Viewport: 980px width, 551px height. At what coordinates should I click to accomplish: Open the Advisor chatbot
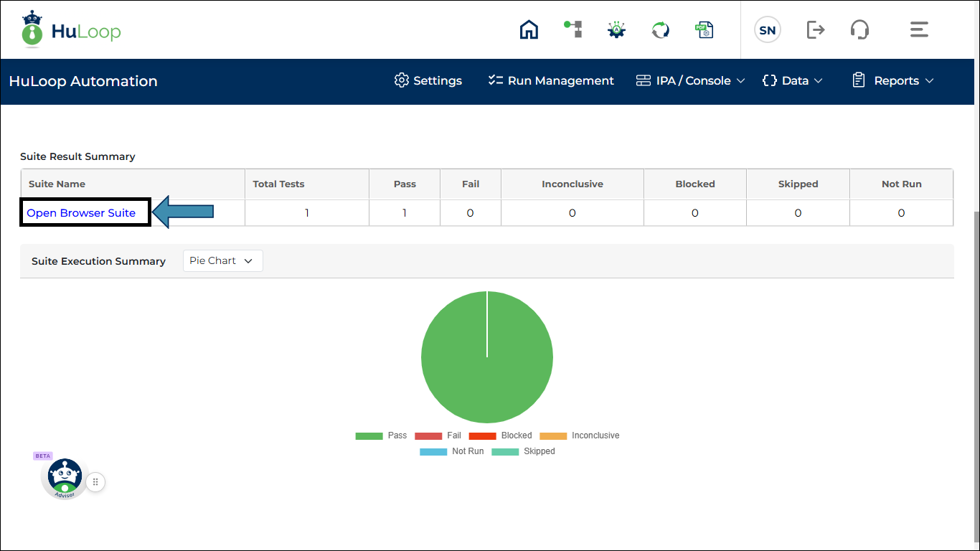pyautogui.click(x=65, y=478)
